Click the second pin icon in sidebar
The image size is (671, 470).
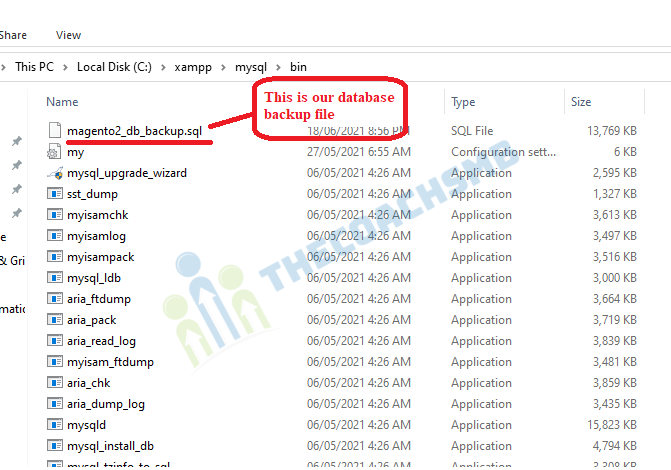17,165
